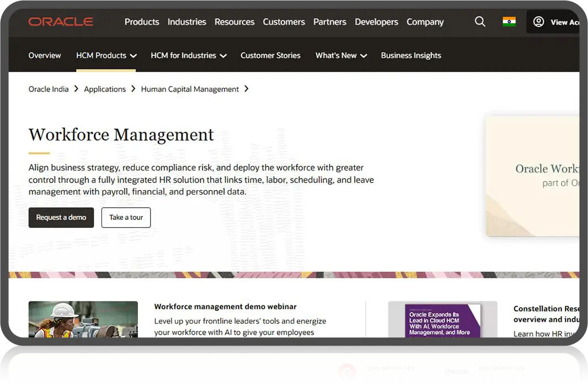Viewport: 588px width, 387px height.
Task: Click the Take a tour button
Action: (x=126, y=217)
